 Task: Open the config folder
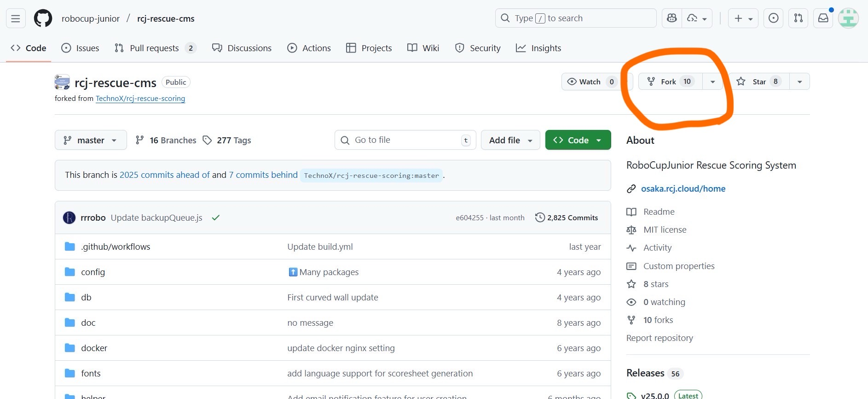click(93, 272)
